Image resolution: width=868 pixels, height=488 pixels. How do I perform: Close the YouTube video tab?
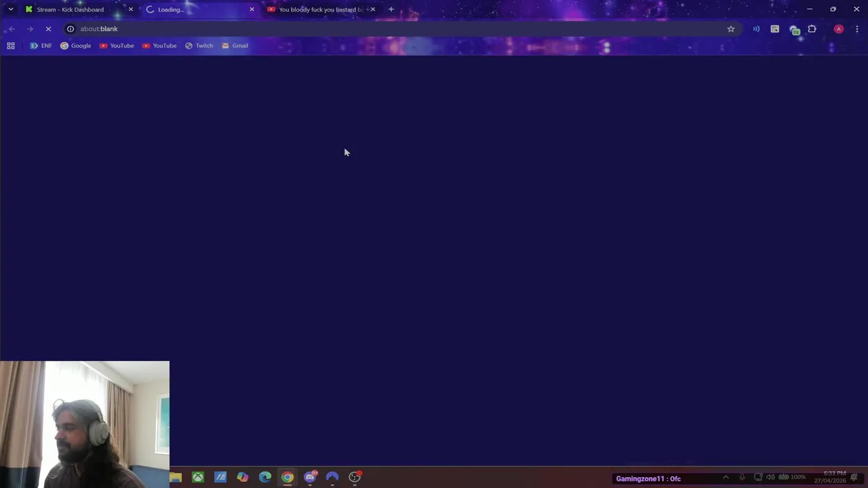[372, 9]
